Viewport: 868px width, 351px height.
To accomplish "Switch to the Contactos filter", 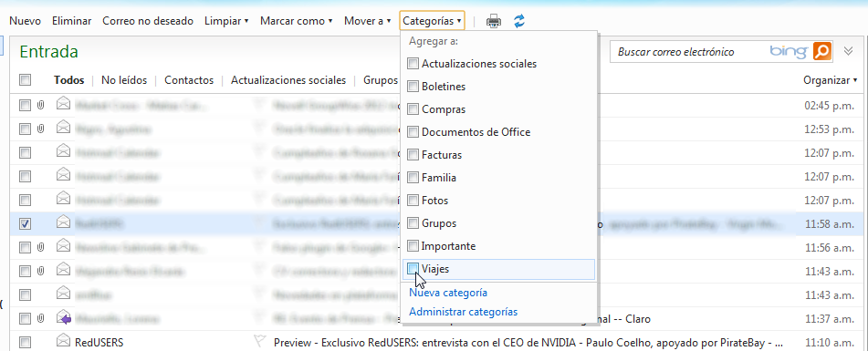I will tap(189, 80).
